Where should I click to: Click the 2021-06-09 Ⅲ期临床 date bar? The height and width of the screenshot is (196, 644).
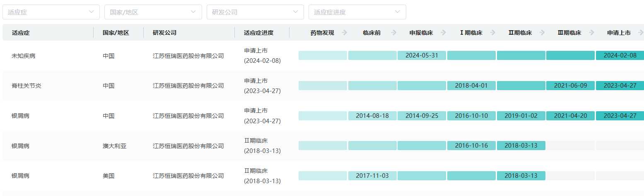tap(570, 86)
